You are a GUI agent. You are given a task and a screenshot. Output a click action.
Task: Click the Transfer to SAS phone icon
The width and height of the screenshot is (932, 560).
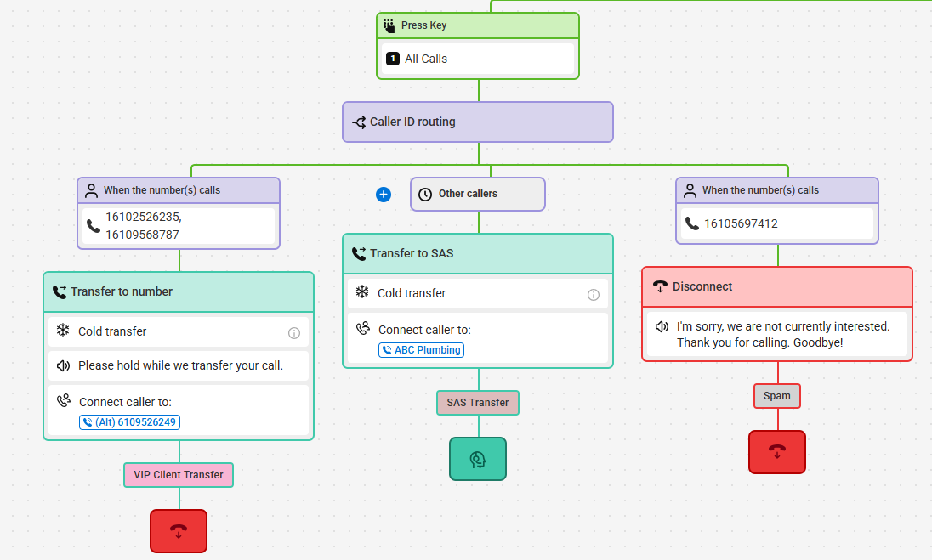pyautogui.click(x=359, y=253)
